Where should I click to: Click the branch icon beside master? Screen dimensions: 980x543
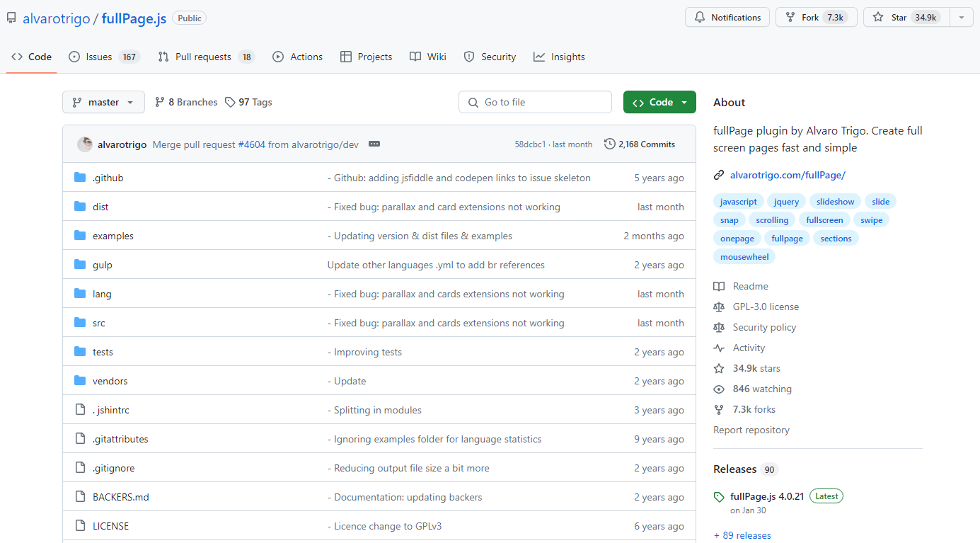pos(78,102)
